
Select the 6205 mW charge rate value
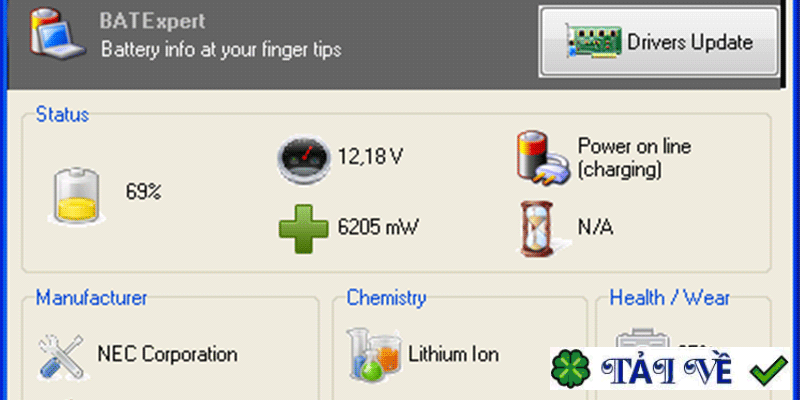point(378,228)
